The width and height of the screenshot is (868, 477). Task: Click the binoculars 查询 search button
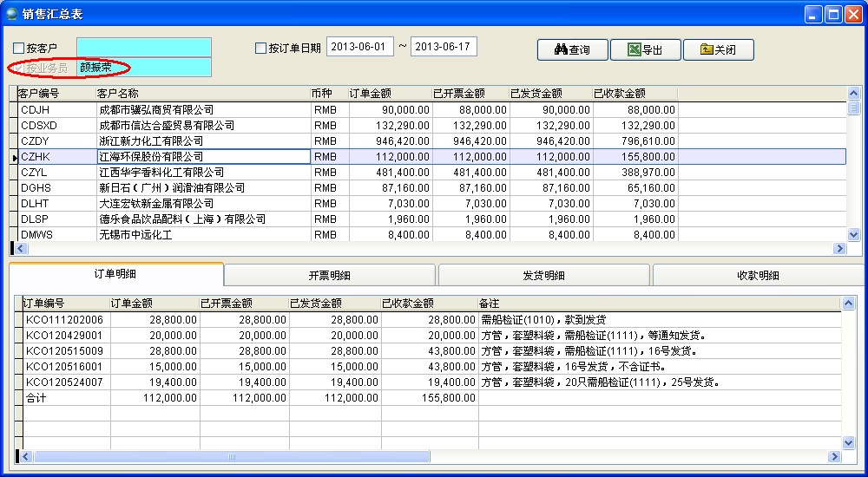570,49
